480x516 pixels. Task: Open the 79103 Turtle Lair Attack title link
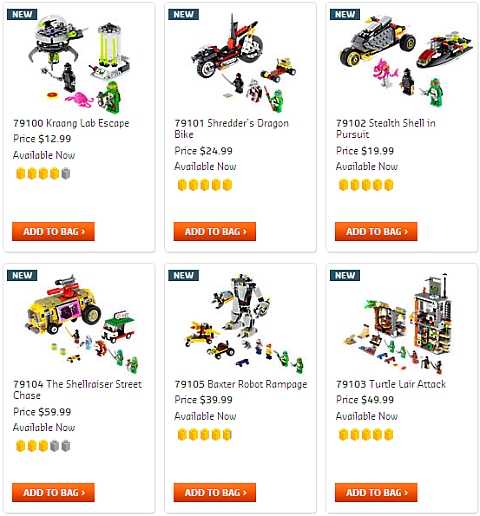(391, 384)
